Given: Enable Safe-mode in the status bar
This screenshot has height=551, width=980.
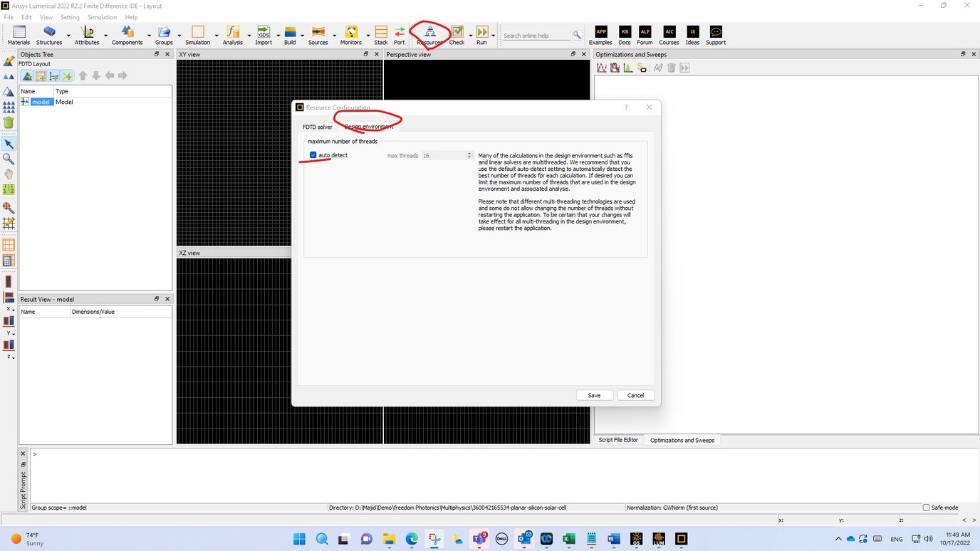Looking at the screenshot, I should click(x=927, y=507).
